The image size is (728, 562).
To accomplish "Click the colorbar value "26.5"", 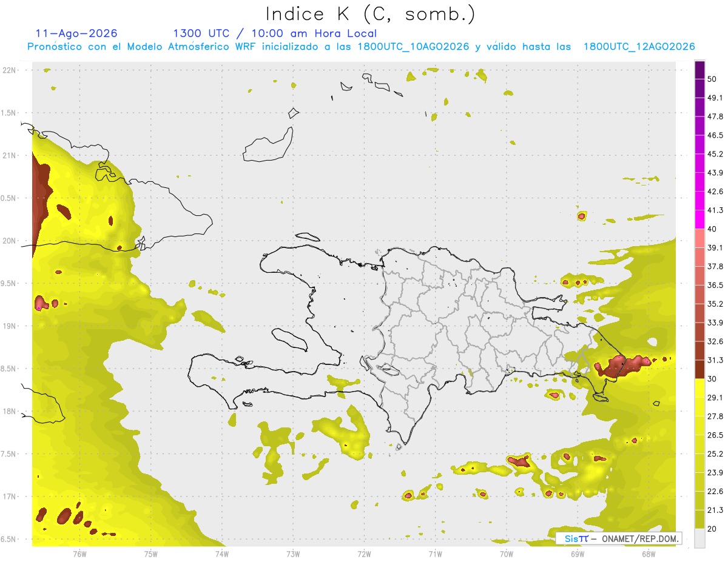I will click(x=716, y=435).
